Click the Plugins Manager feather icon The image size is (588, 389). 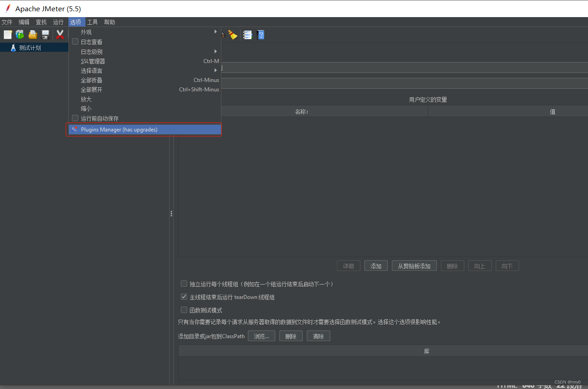[x=75, y=130]
